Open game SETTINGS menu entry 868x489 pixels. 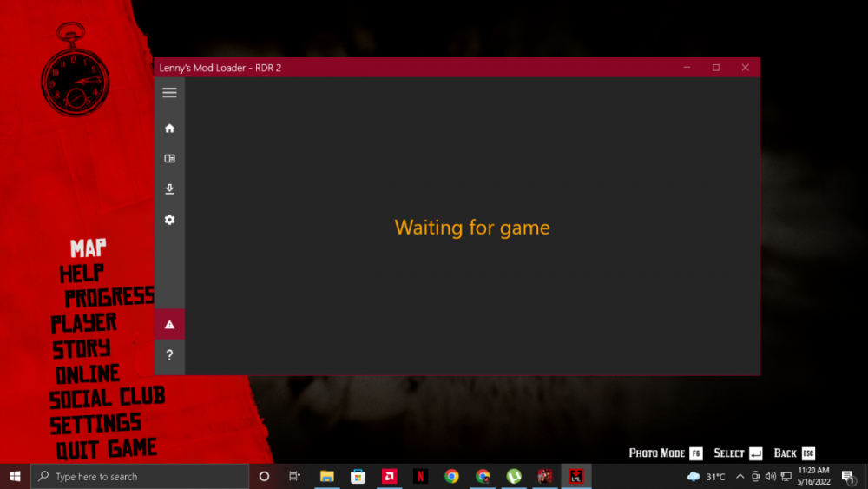(95, 424)
